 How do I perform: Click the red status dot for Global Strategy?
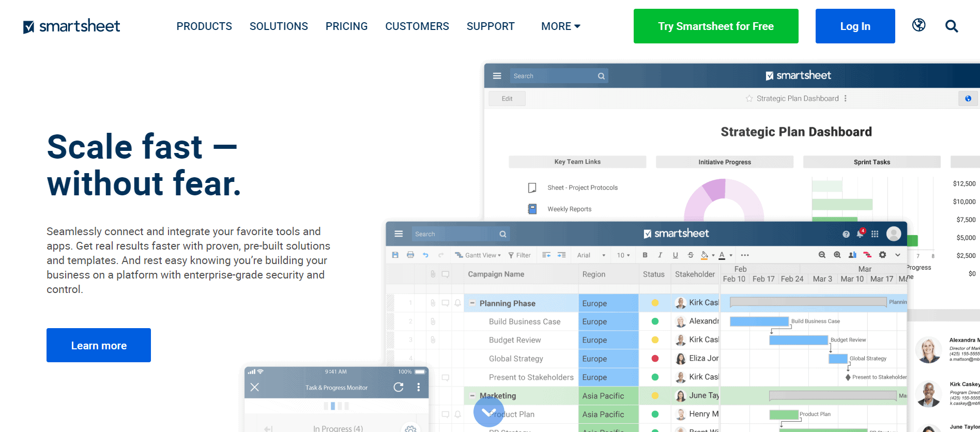coord(655,358)
